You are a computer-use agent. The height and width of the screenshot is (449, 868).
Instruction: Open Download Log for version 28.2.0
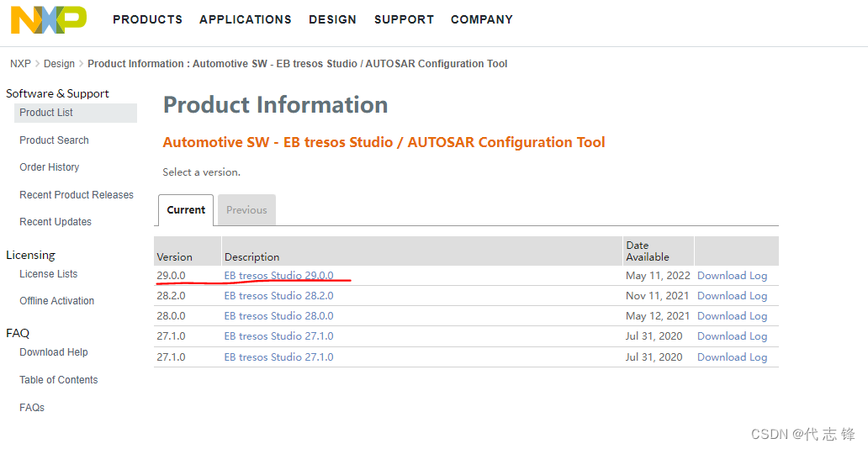click(733, 296)
